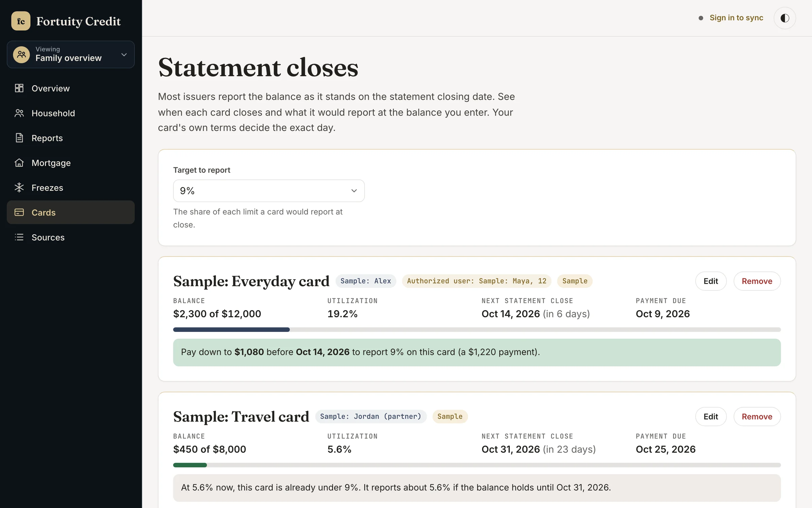Click the Sample: Jordan (partner) tag
Viewport: 812px width, 508px height.
(371, 417)
